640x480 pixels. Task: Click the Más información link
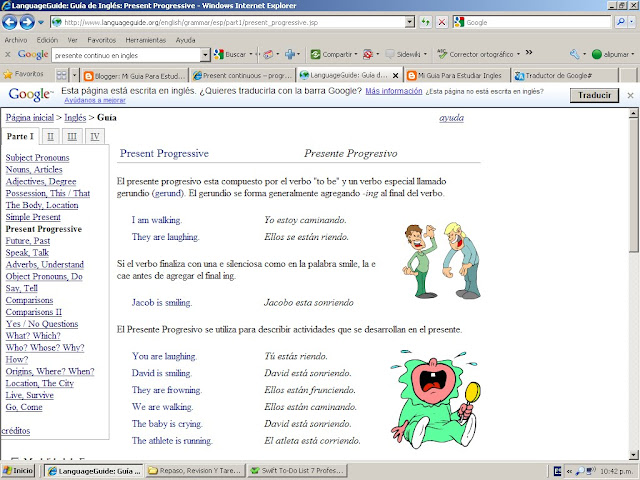pyautogui.click(x=394, y=91)
